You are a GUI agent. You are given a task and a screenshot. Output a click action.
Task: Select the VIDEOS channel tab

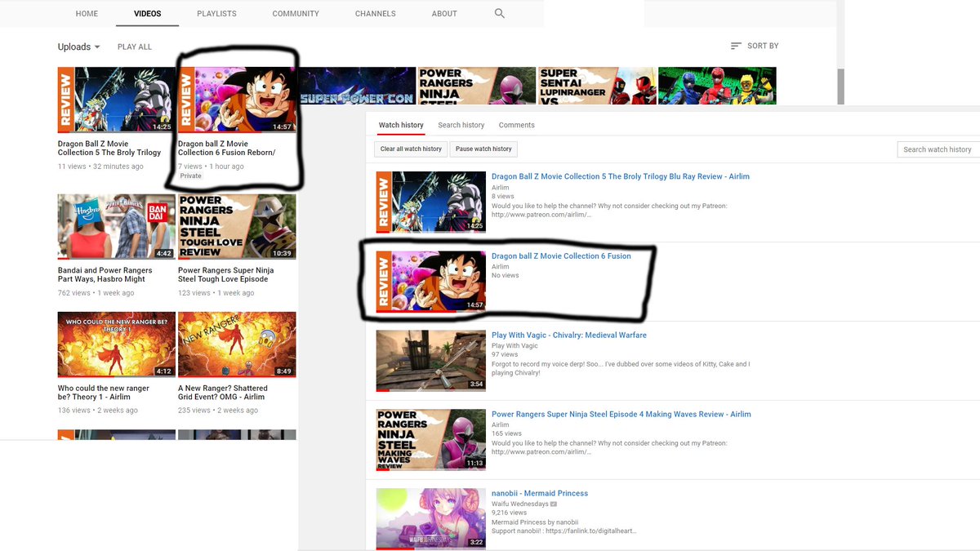click(148, 14)
